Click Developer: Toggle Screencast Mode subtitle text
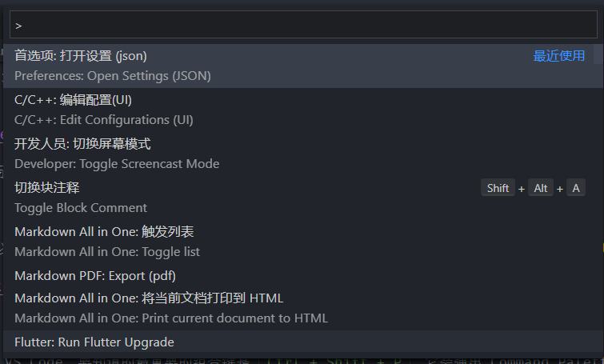The image size is (604, 364). tap(117, 164)
